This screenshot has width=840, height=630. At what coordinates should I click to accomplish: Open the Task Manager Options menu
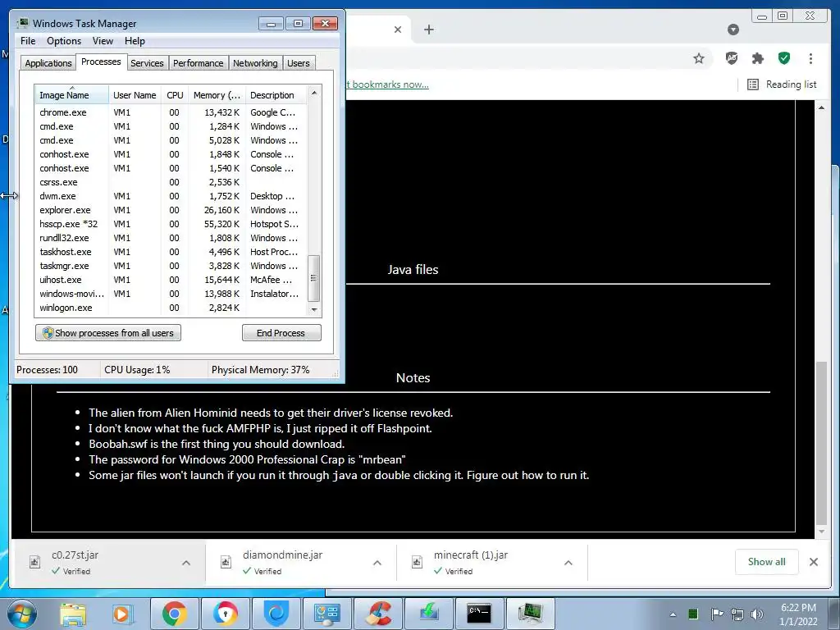64,41
